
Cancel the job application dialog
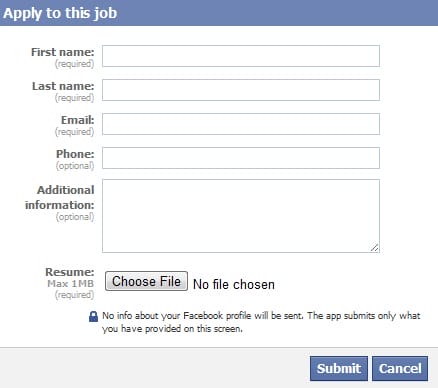(400, 368)
